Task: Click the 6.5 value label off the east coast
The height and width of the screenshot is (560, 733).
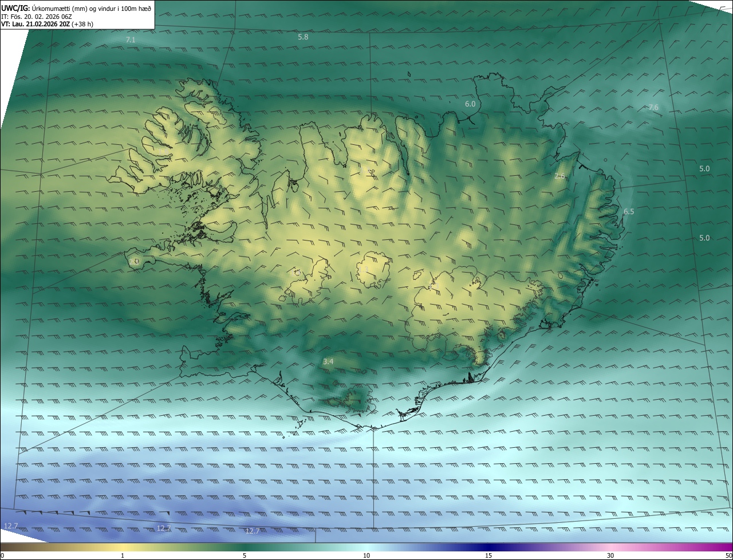Action: click(x=629, y=212)
